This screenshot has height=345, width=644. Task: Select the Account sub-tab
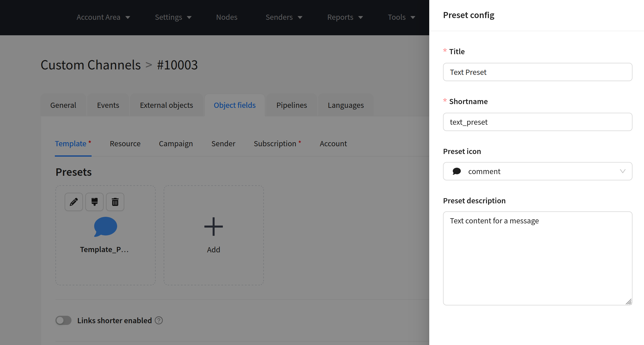[333, 144]
